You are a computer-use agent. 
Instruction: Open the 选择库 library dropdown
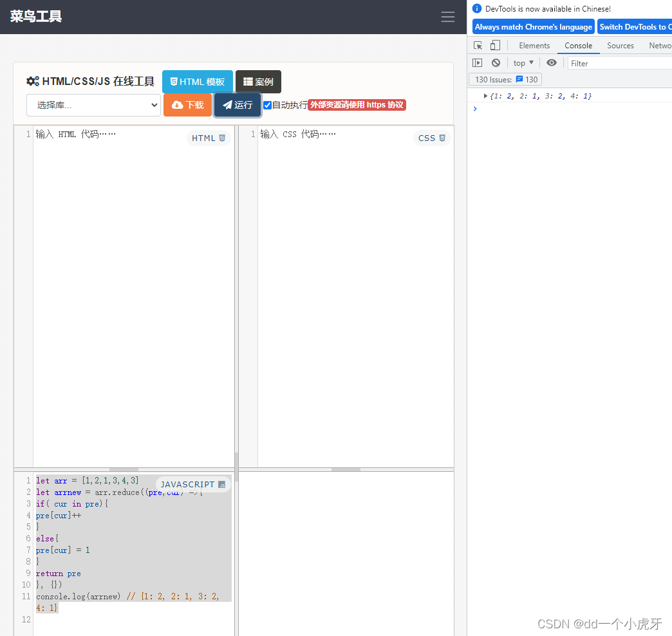click(93, 105)
